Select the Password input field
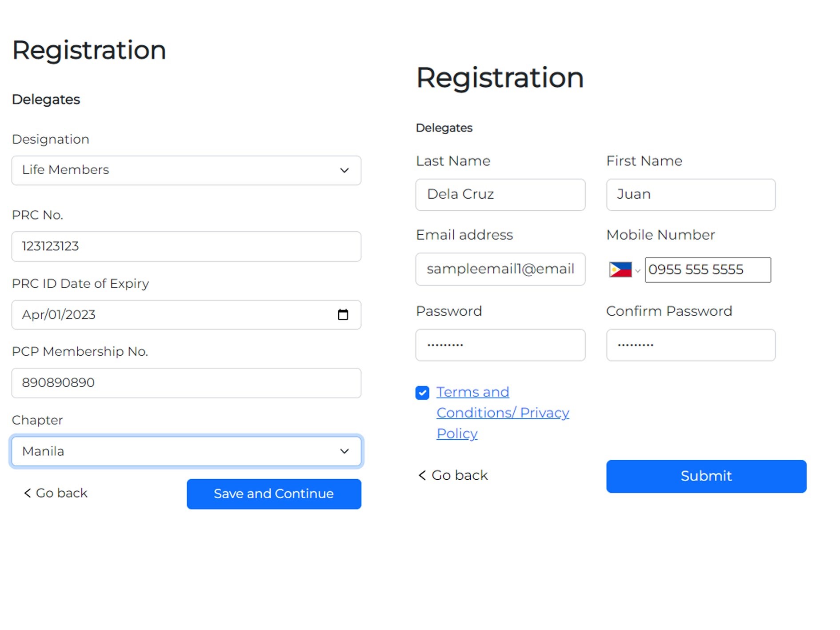The image size is (840, 630). [500, 345]
